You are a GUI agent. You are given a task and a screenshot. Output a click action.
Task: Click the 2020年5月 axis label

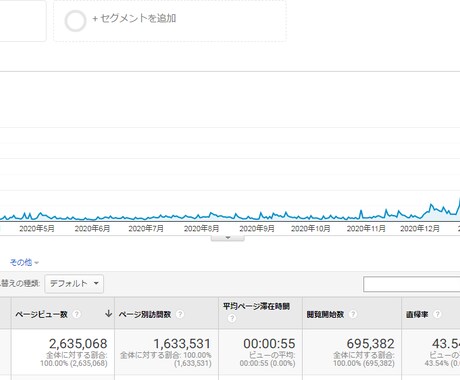pyautogui.click(x=37, y=229)
